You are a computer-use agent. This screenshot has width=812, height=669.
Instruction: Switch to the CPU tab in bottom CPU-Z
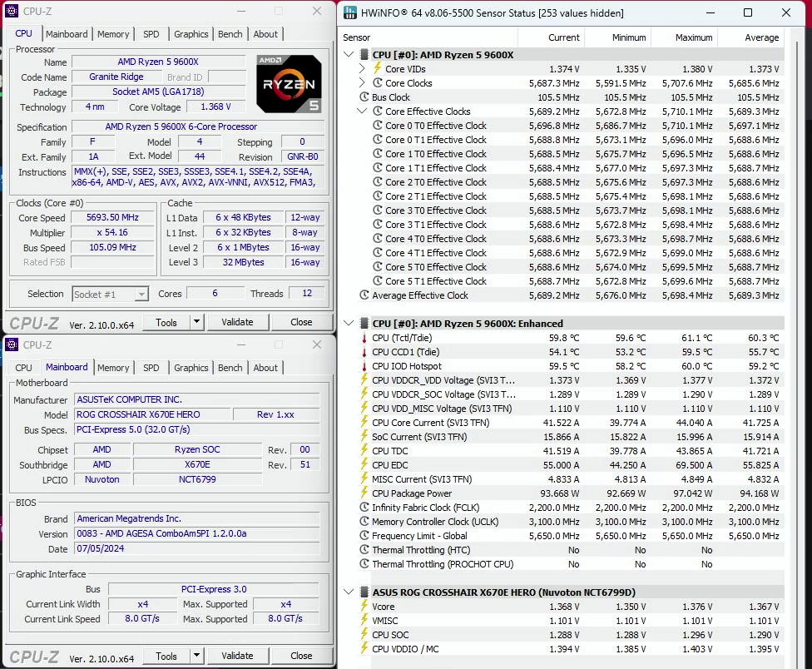point(23,368)
